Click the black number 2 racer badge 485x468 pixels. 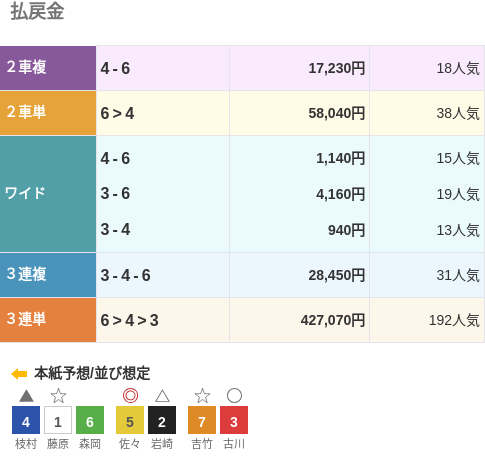pos(162,420)
